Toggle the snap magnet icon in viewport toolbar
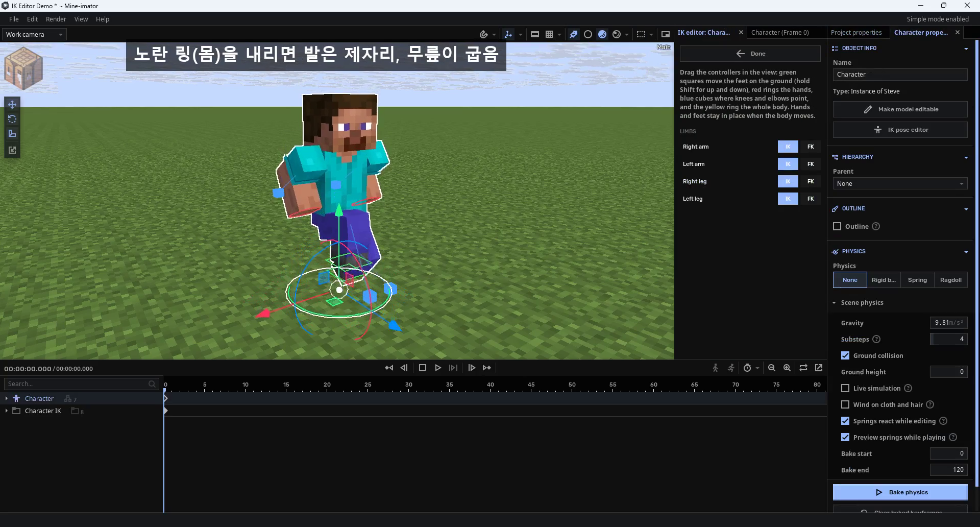Viewport: 980px width, 527px height. pos(483,34)
